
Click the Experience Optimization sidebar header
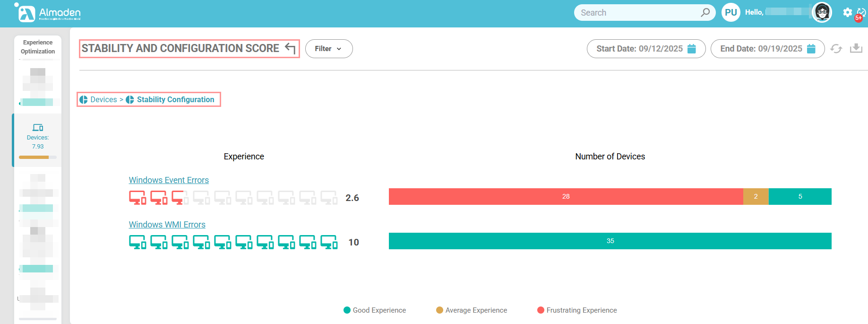tap(38, 47)
